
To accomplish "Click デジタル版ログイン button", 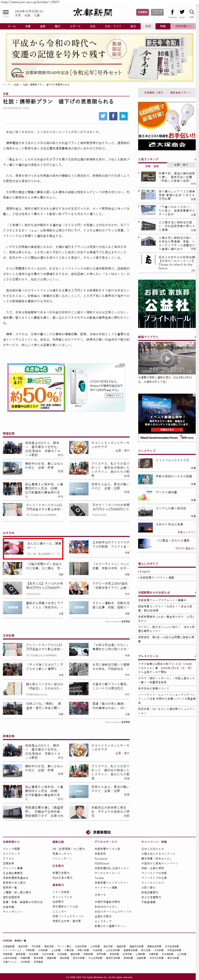I will [x=157, y=12].
